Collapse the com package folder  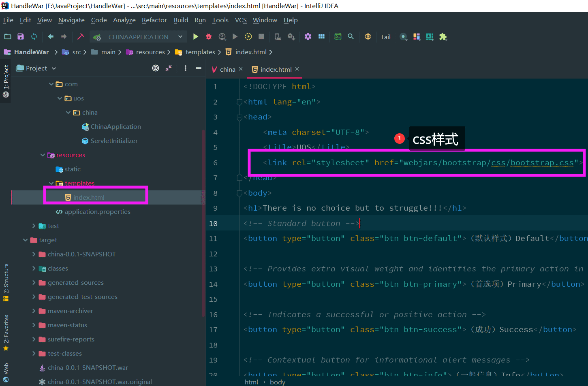click(x=51, y=84)
